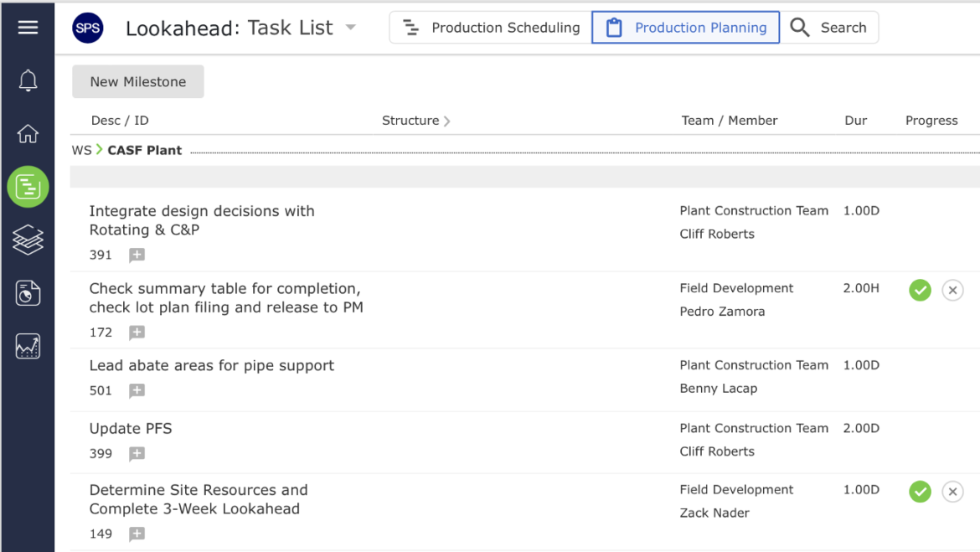Image resolution: width=980 pixels, height=552 pixels.
Task: Open task Check summary table for completion
Action: pyautogui.click(x=226, y=297)
